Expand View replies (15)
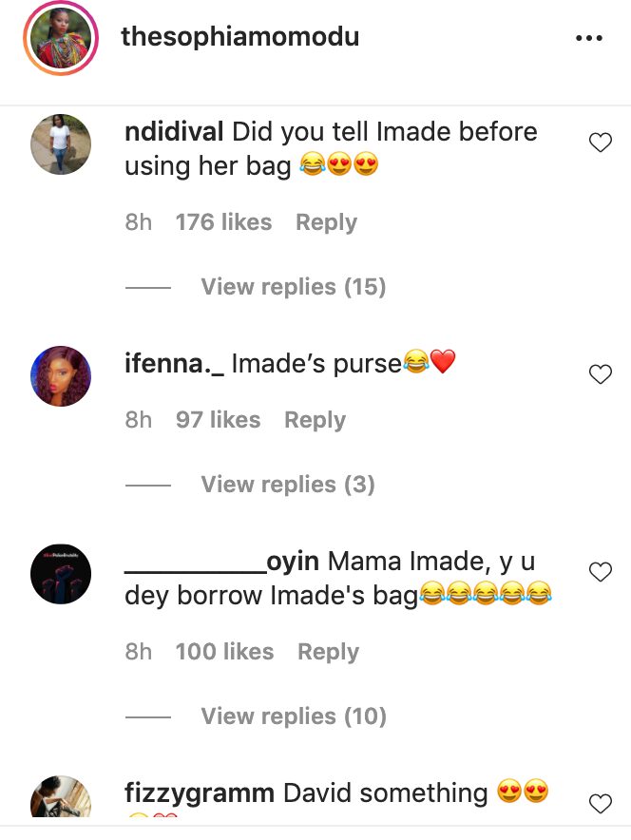Viewport: 631px width, 840px height. tap(293, 287)
